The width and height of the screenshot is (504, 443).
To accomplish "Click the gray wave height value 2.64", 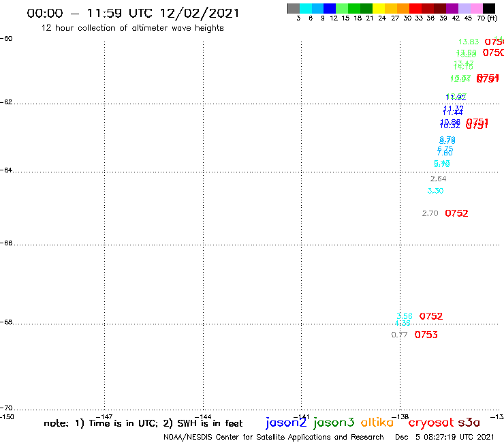I will [439, 179].
